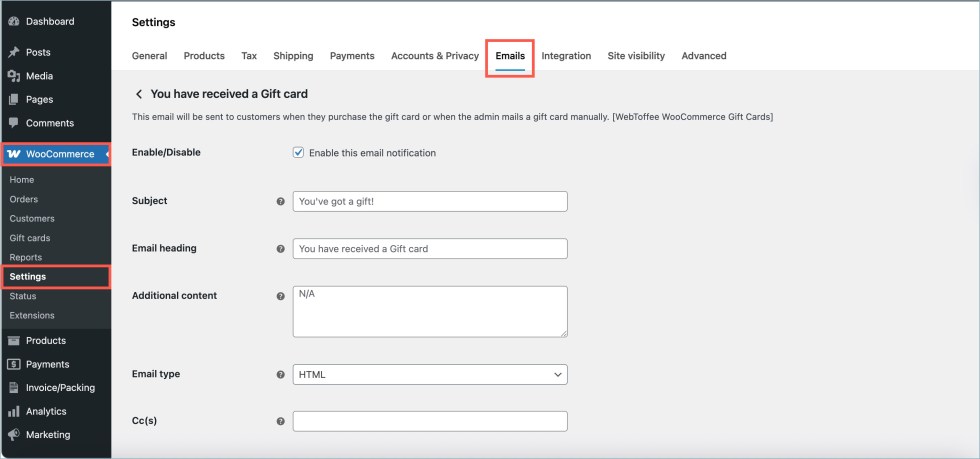Viewport: 980px width, 459px height.
Task: Open the Products settings tab
Action: coord(204,56)
